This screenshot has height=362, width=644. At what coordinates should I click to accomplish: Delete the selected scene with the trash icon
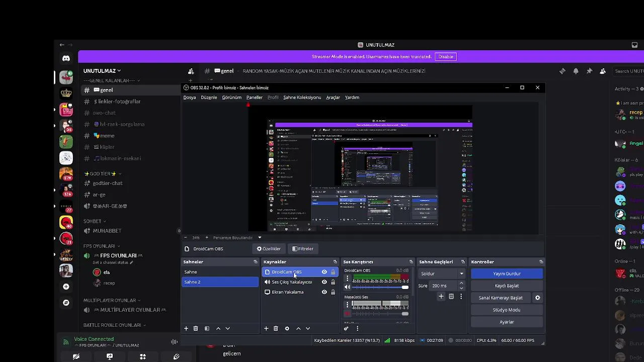coord(196,328)
